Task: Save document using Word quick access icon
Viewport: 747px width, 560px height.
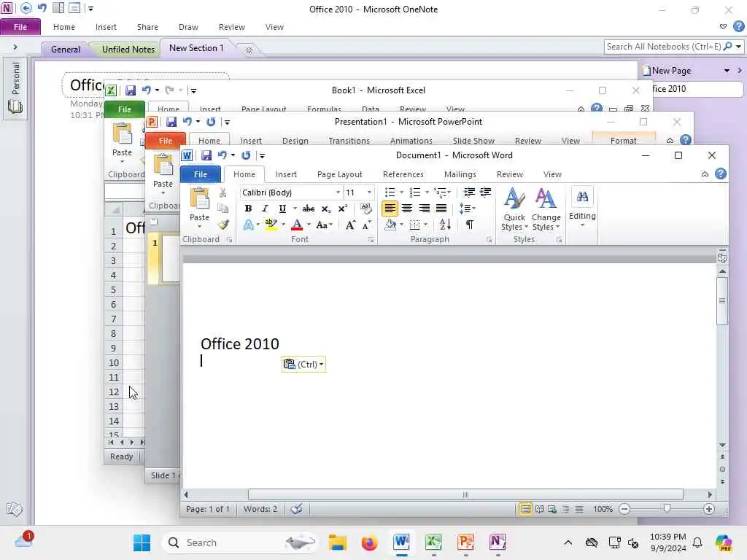Action: (206, 155)
